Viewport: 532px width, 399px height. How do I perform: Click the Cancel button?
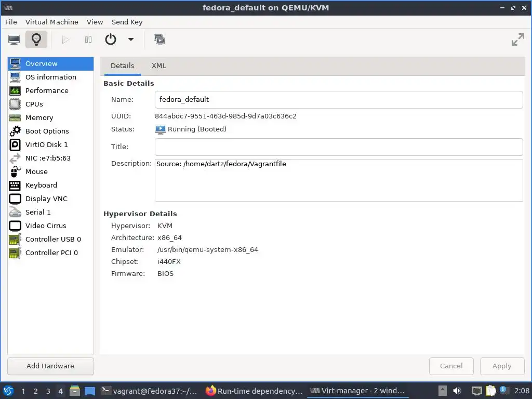click(451, 366)
